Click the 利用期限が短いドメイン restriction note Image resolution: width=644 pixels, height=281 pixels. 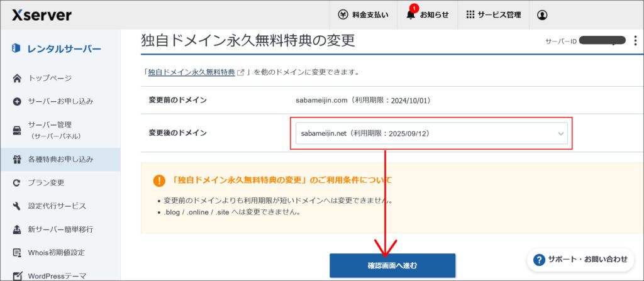click(279, 201)
